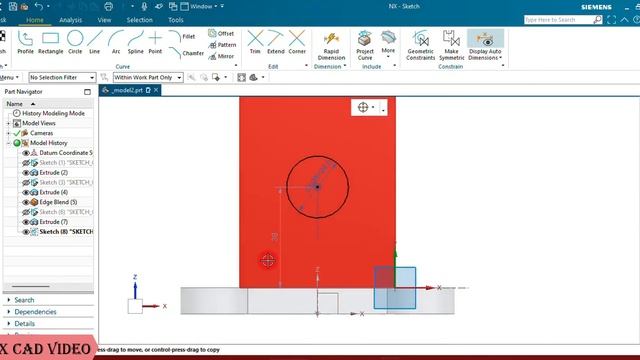Click the microphone icon in title bar
Viewport: 640px width, 360px height.
144,6
